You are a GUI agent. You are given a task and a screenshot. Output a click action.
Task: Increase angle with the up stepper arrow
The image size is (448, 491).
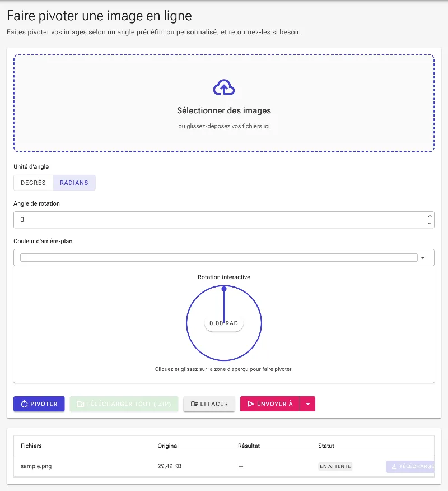click(430, 216)
